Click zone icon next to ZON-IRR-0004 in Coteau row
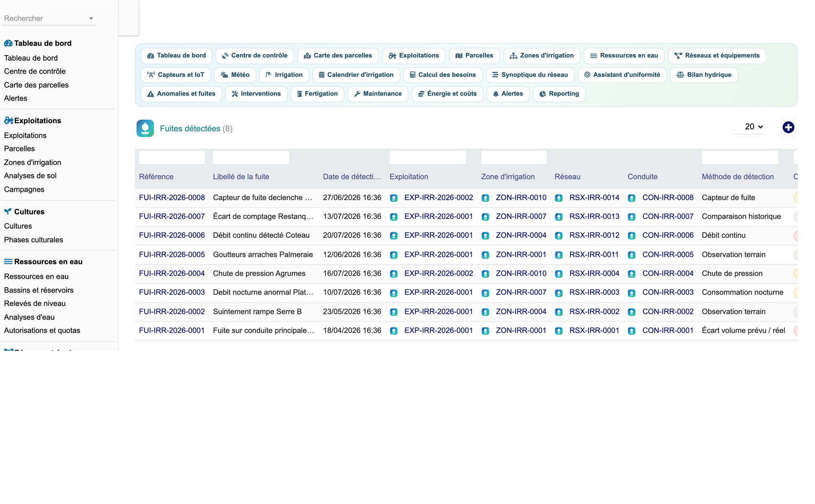Viewport: 815px width, 504px height. tap(485, 236)
